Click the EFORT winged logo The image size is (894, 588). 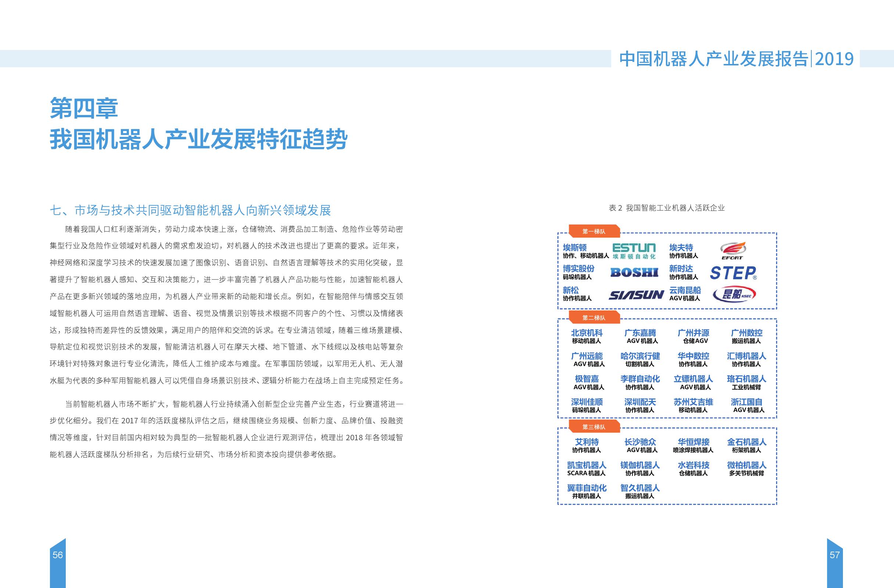(732, 251)
